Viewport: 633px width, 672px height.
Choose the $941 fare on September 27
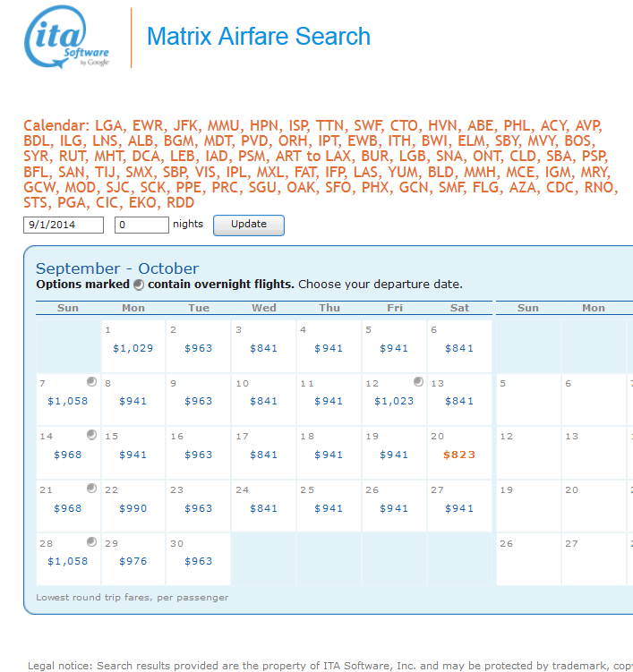459,508
